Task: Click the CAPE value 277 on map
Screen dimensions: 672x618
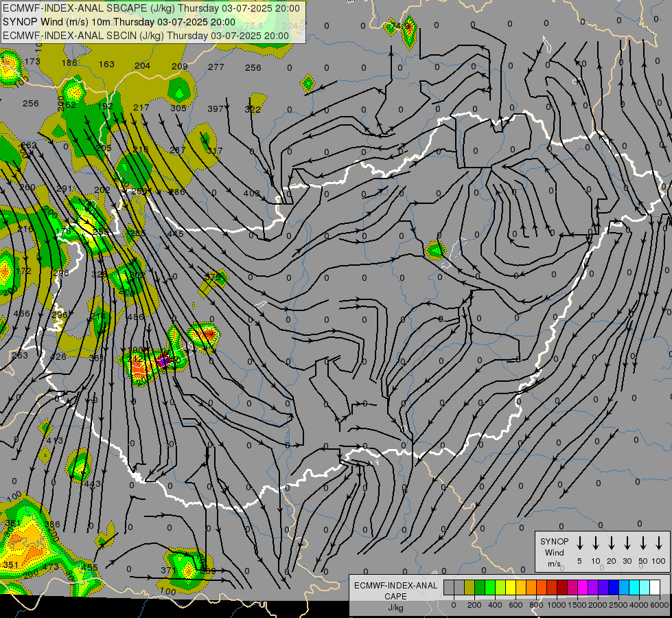Action: point(216,67)
